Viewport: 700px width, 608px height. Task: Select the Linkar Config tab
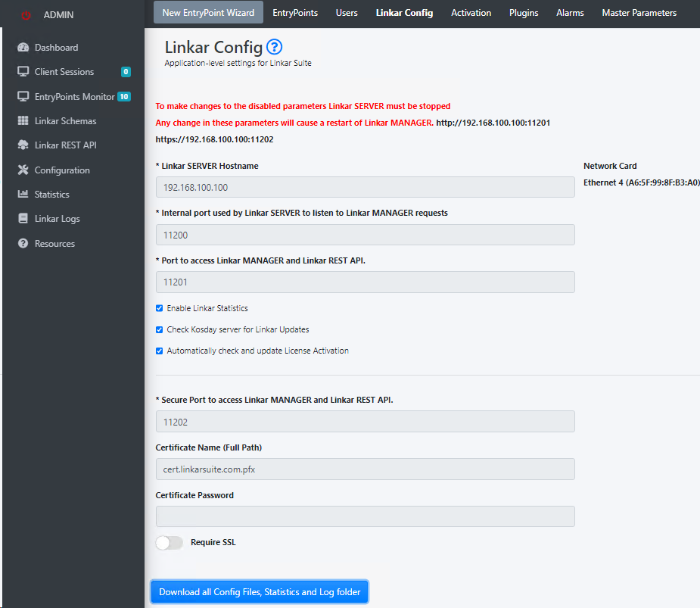[x=404, y=13]
